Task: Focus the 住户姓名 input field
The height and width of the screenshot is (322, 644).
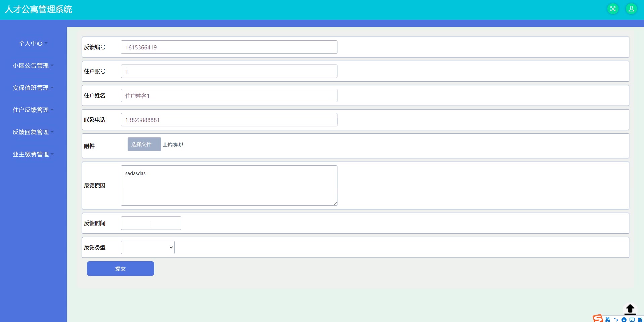Action: pyautogui.click(x=229, y=95)
